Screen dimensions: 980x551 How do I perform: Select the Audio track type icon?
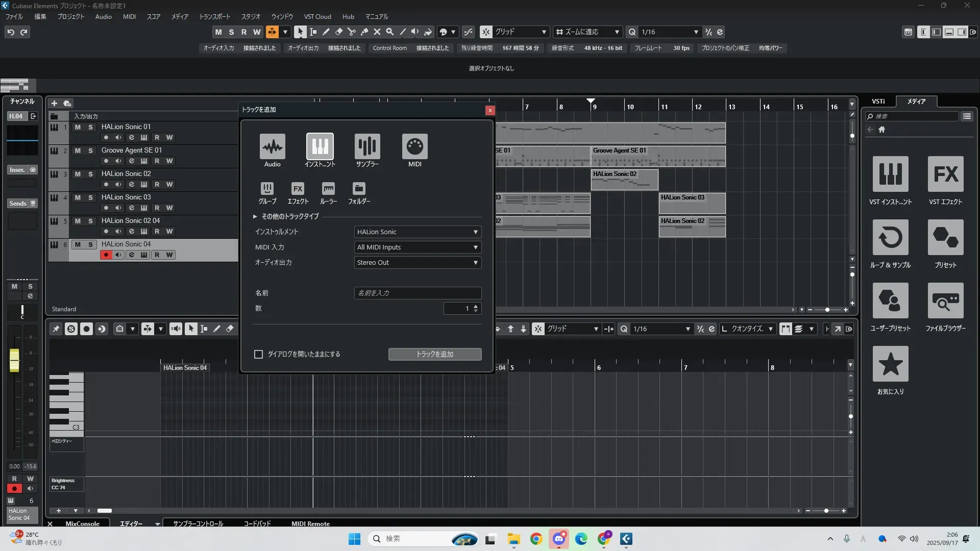point(272,147)
